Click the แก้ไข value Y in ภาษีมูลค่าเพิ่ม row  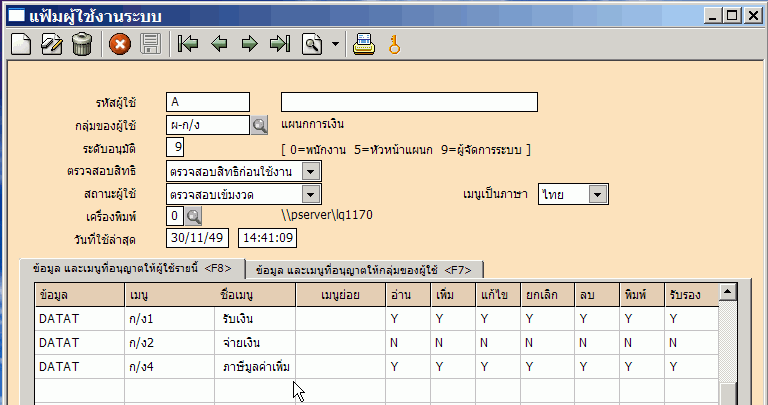tap(499, 367)
